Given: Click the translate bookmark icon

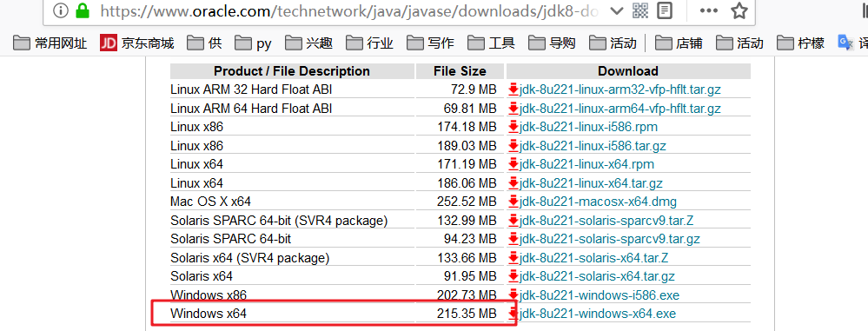Looking at the screenshot, I should (845, 43).
